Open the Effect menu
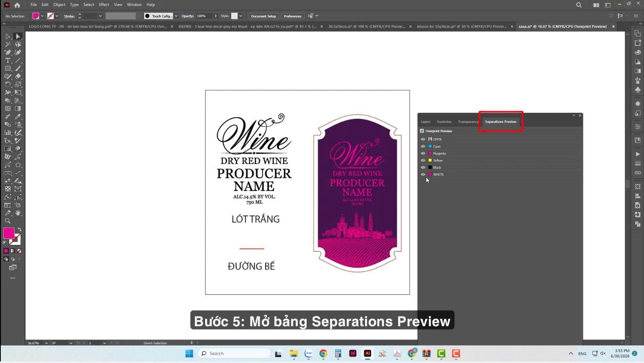This screenshot has width=644, height=363. tap(104, 5)
